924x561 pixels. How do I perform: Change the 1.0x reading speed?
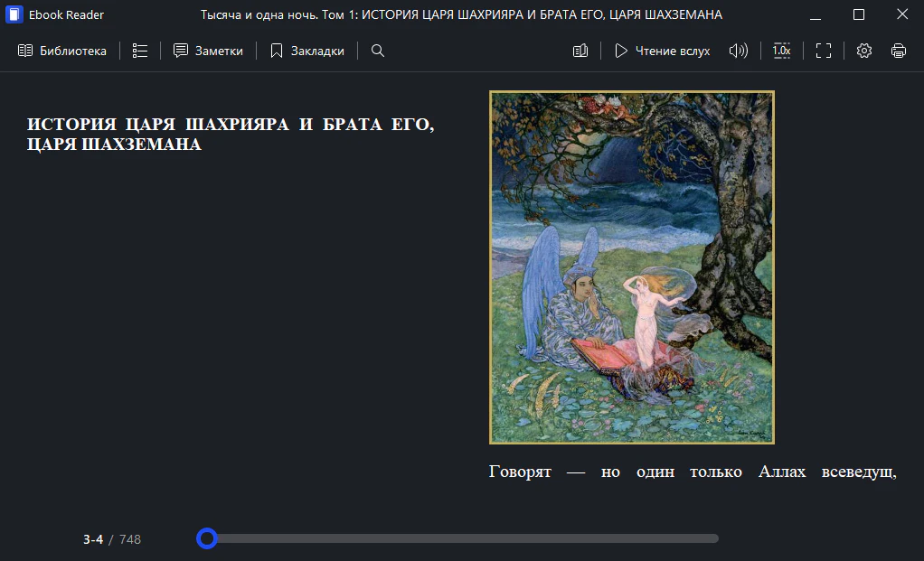(x=781, y=51)
